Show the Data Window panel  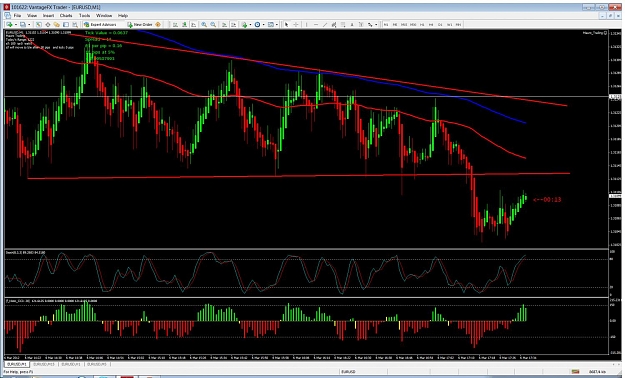pos(47,24)
